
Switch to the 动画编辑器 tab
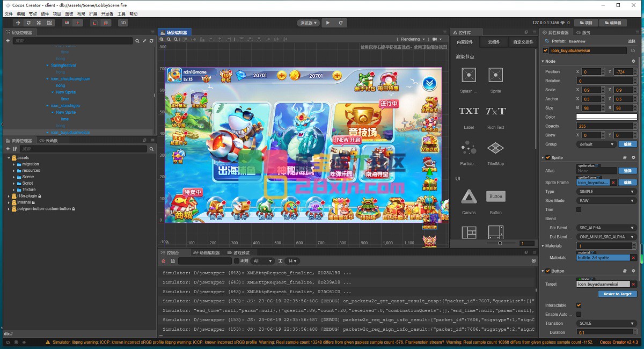[x=206, y=253]
